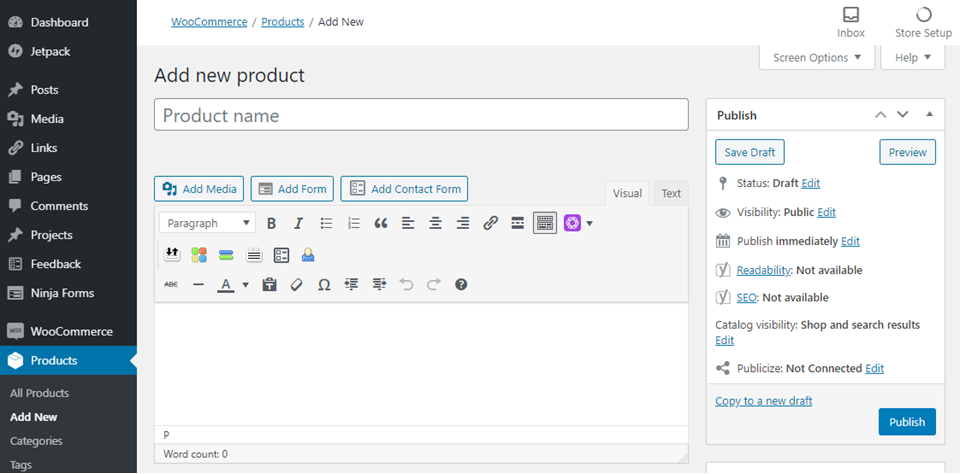960x474 pixels.
Task: Open the Paragraph format dropdown
Action: pyautogui.click(x=208, y=224)
